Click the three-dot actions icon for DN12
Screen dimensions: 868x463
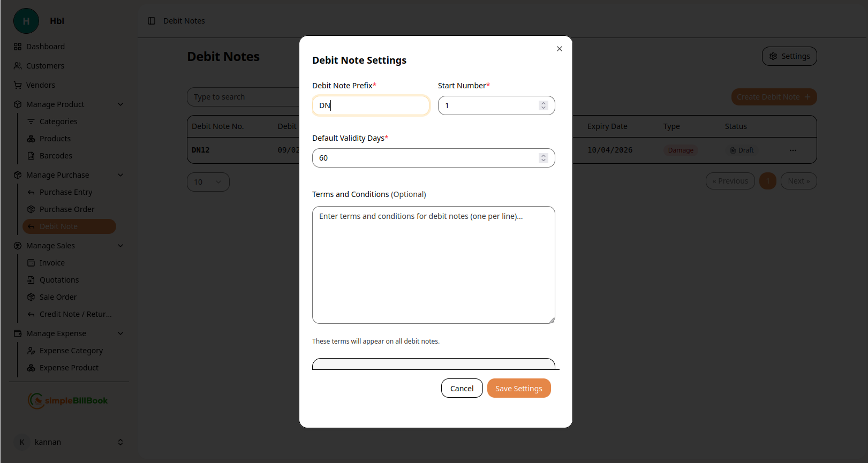point(792,150)
